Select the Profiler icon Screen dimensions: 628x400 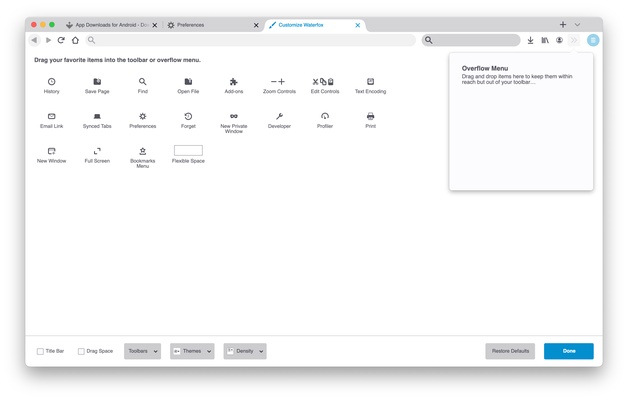[x=325, y=116]
